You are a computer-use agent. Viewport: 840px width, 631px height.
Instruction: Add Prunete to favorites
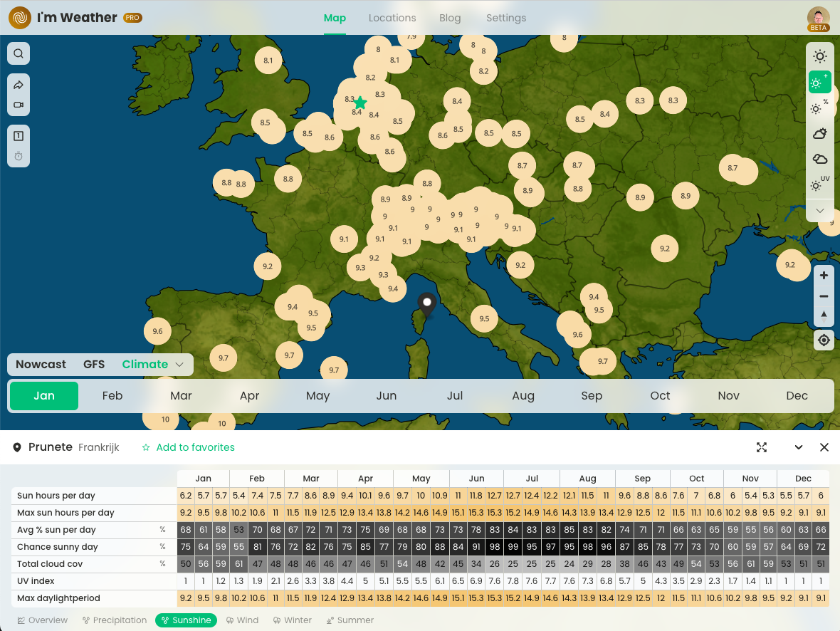pyautogui.click(x=188, y=447)
